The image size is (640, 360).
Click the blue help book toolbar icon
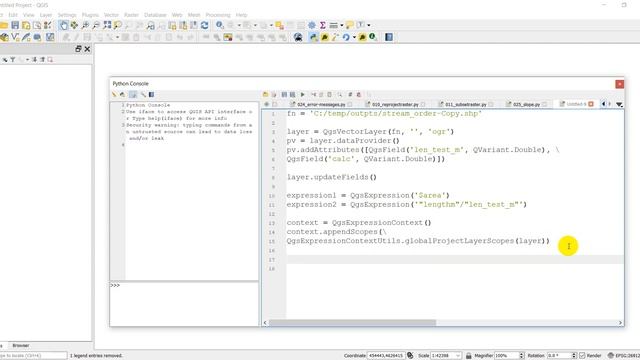389,37
